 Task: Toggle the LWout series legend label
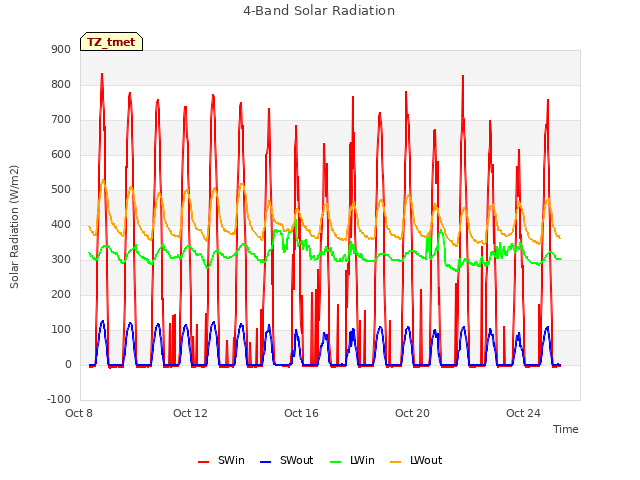tap(426, 460)
